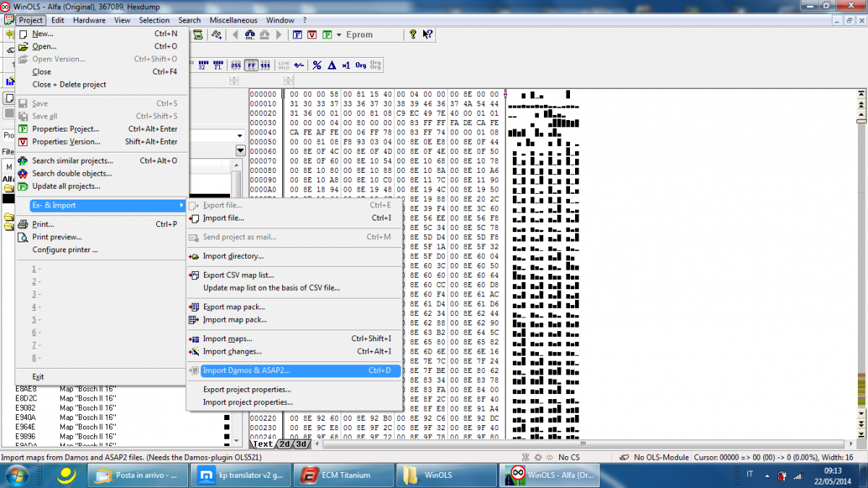Toggle the 111 binary display button
This screenshot has height=488, width=868.
(x=265, y=65)
